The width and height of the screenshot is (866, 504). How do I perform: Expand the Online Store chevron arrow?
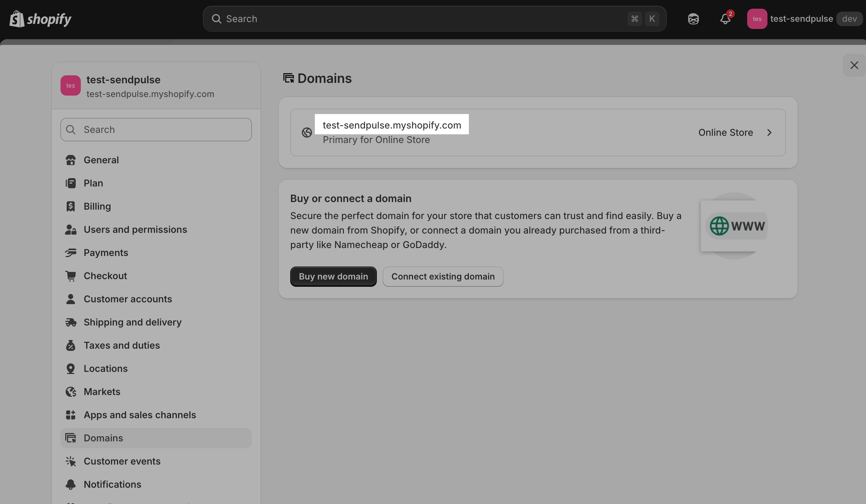pos(769,133)
